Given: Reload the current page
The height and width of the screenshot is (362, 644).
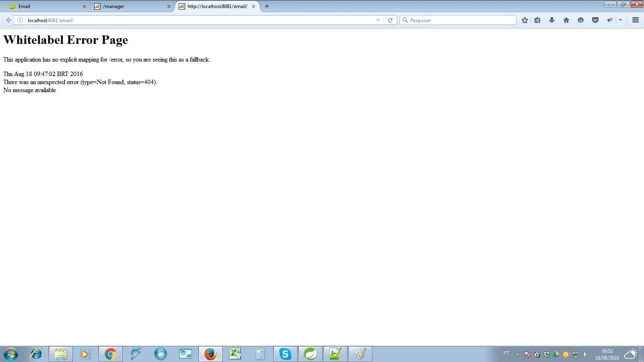Looking at the screenshot, I should (x=390, y=20).
